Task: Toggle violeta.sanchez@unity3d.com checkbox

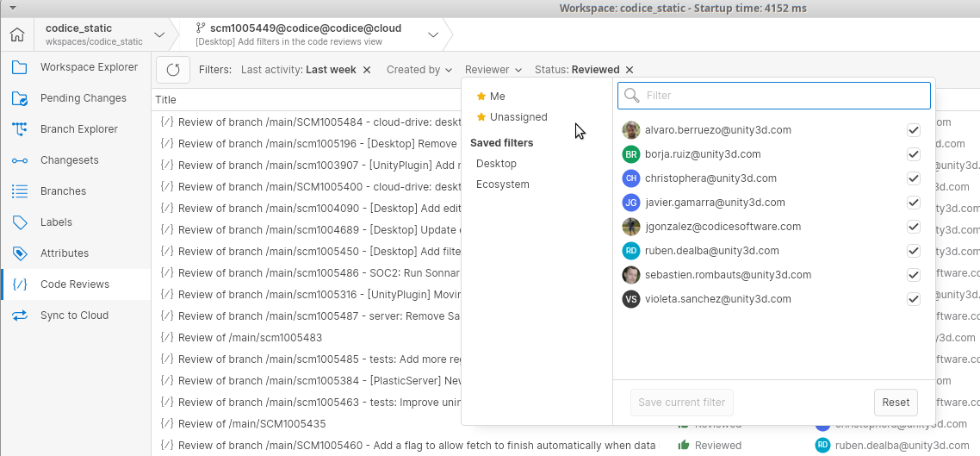Action: (x=913, y=299)
